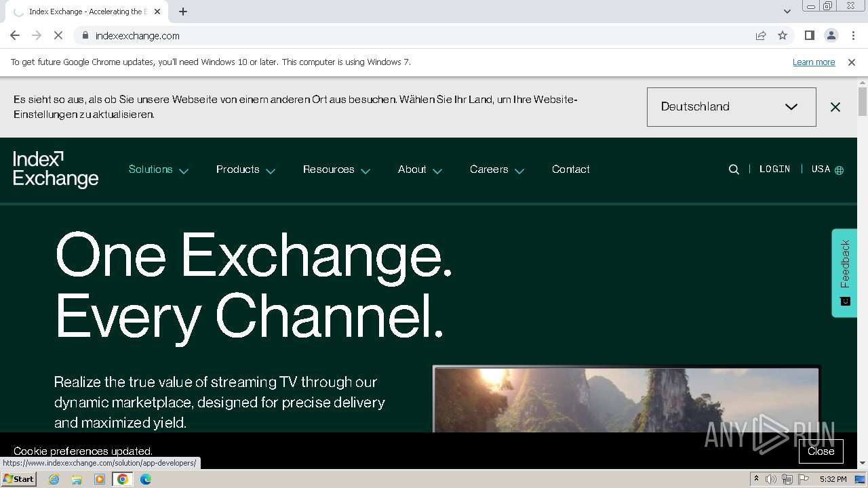
Task: Open the USA region selector
Action: click(x=827, y=169)
